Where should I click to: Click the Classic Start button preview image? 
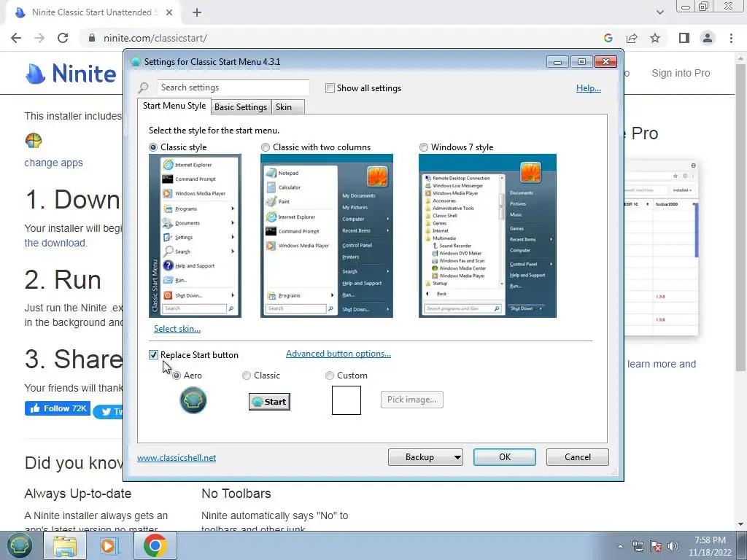point(270,402)
